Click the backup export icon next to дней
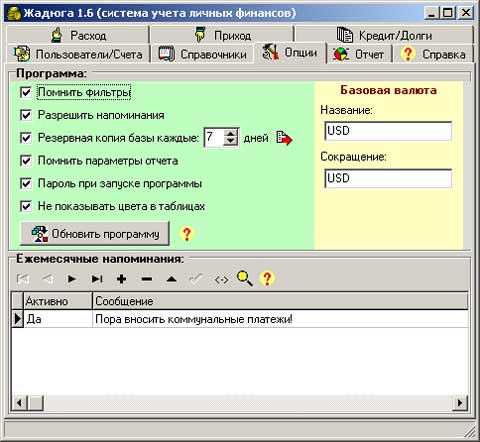 click(x=284, y=138)
